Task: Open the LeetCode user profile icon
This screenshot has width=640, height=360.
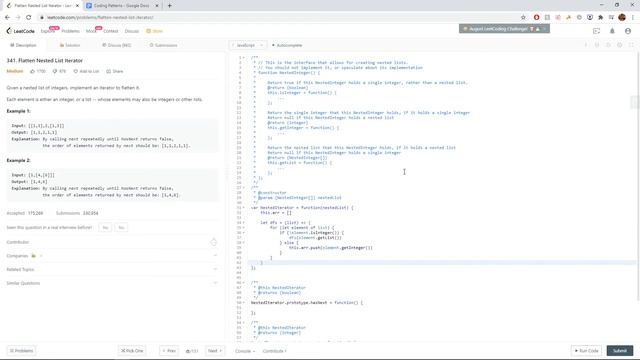Action: (x=628, y=31)
